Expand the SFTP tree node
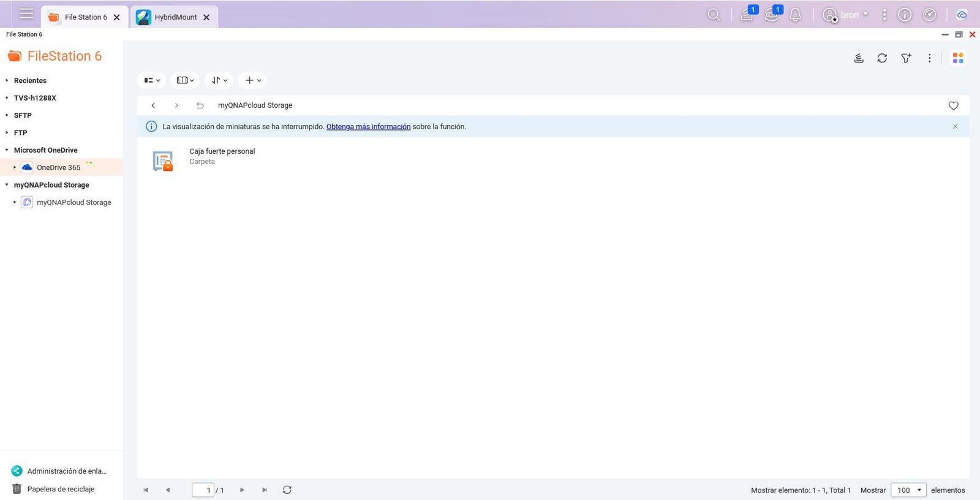Viewport: 980px width, 500px height. [x=7, y=115]
